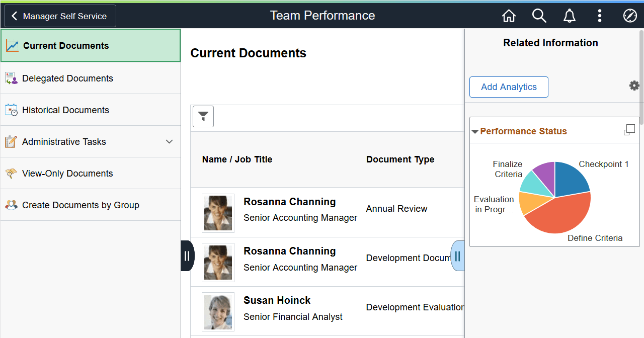Open the search magnifier icon
Image resolution: width=644 pixels, height=338 pixels.
[539, 16]
